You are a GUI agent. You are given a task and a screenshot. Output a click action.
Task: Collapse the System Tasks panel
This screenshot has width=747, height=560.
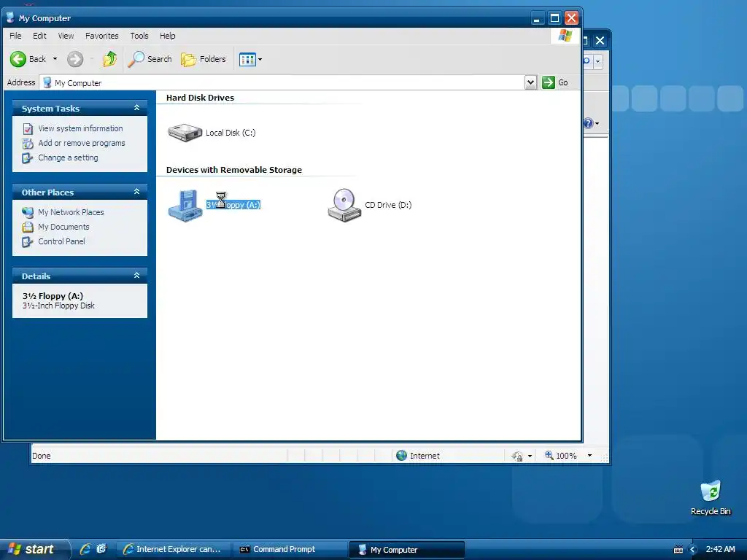pyautogui.click(x=136, y=108)
